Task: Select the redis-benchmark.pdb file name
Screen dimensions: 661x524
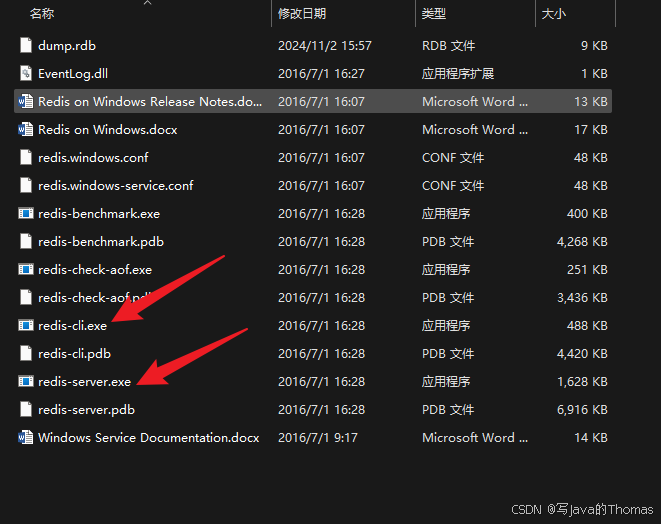Action: 101,242
